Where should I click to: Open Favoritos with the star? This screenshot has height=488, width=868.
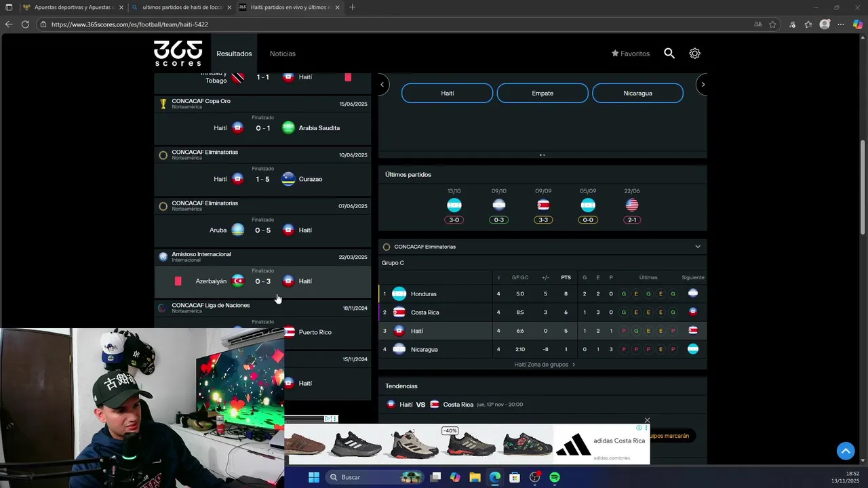pos(631,54)
